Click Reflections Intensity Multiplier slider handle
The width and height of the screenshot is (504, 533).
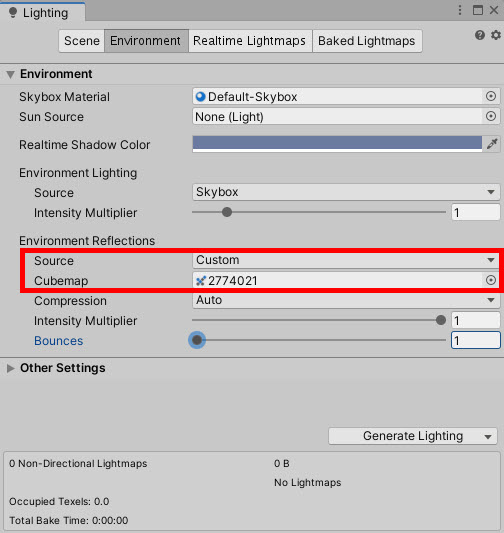pyautogui.click(x=441, y=320)
